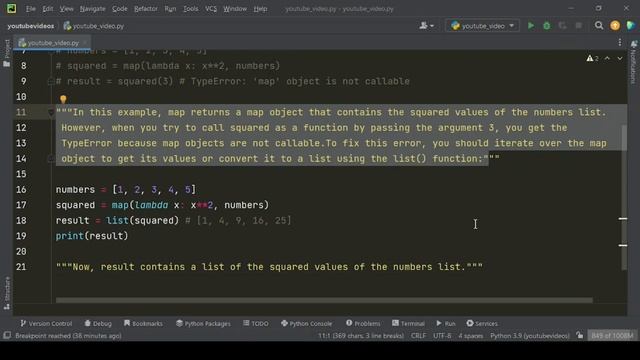Screen dimensions: 640x360
Task: Open the Navigate menu
Action: (93, 9)
